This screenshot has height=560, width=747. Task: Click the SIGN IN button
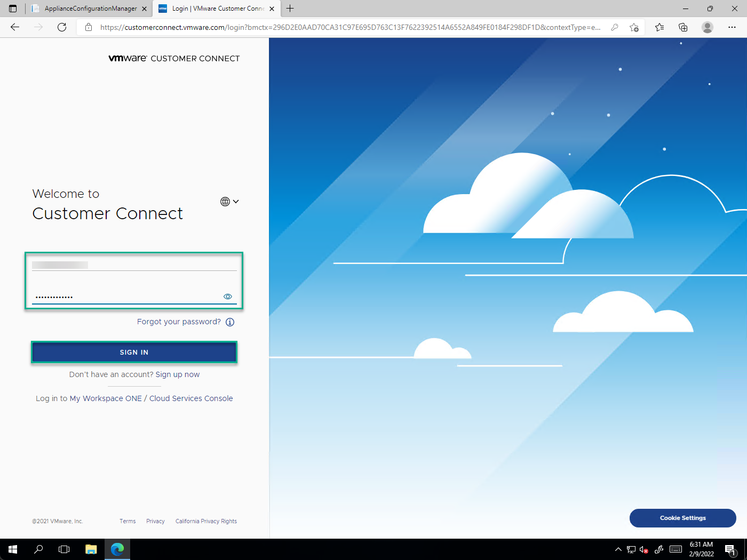coord(134,353)
